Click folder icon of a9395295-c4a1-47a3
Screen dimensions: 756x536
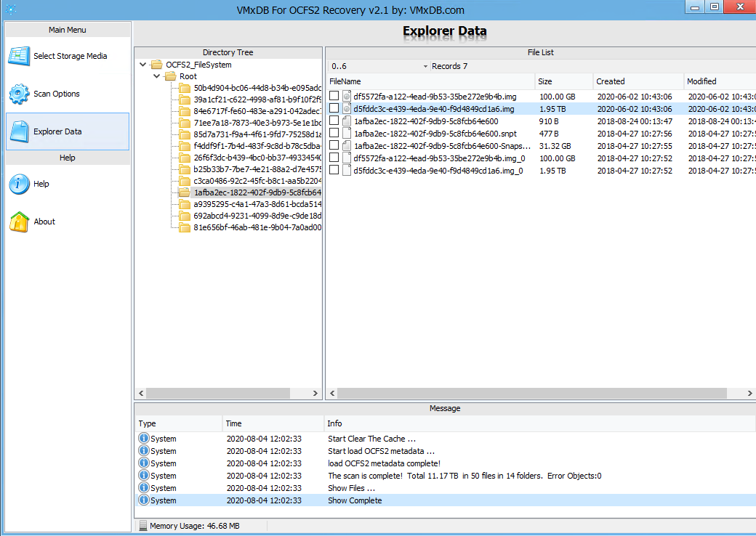pyautogui.click(x=185, y=204)
